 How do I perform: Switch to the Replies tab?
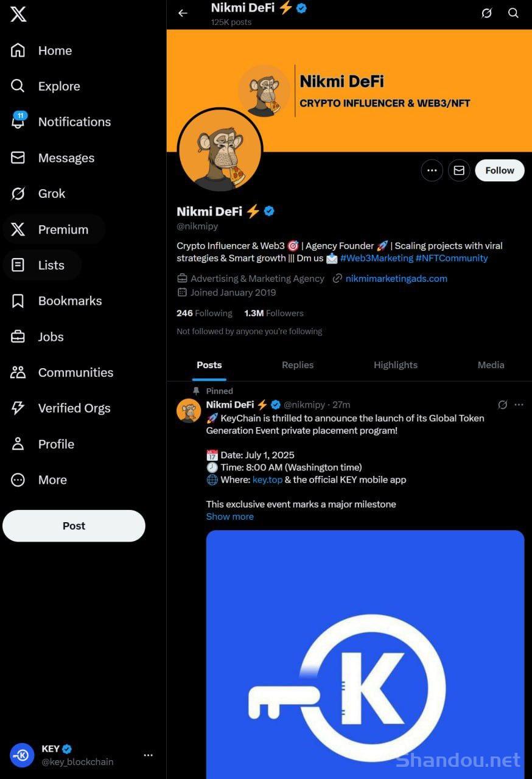click(298, 365)
